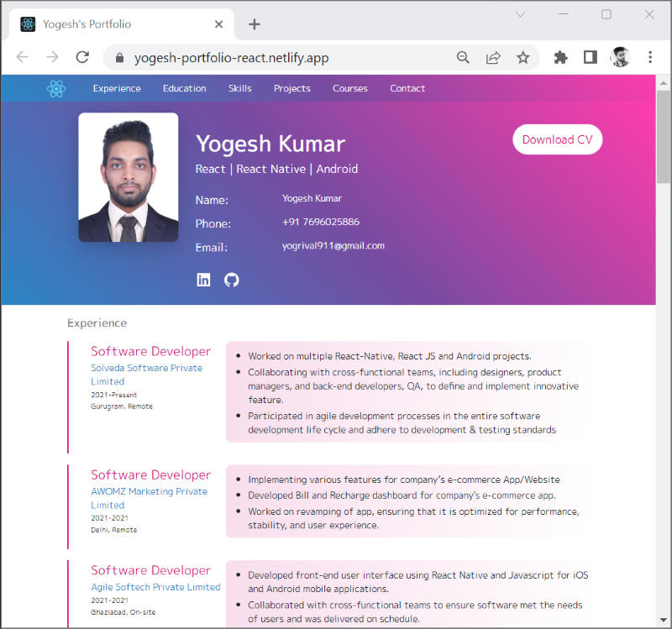View site info via padlock icon
The image size is (672, 629).
coord(120,57)
